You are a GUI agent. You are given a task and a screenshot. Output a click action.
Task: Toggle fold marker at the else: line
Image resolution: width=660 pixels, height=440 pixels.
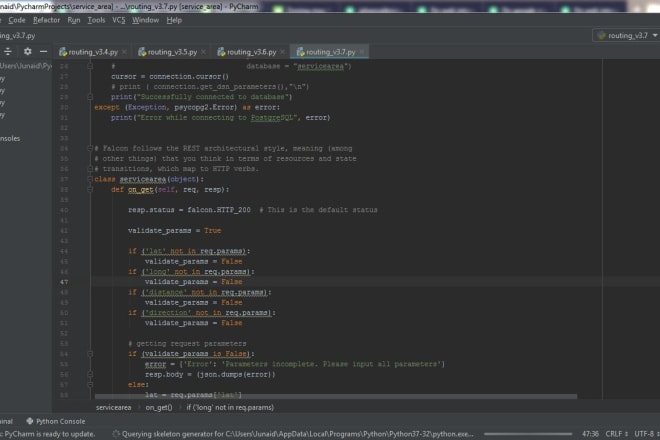90,384
